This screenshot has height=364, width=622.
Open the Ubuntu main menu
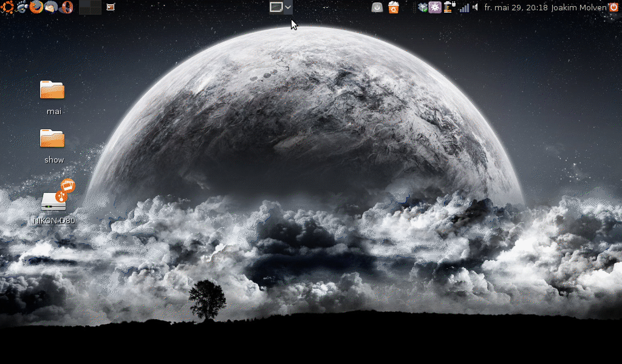(8, 7)
